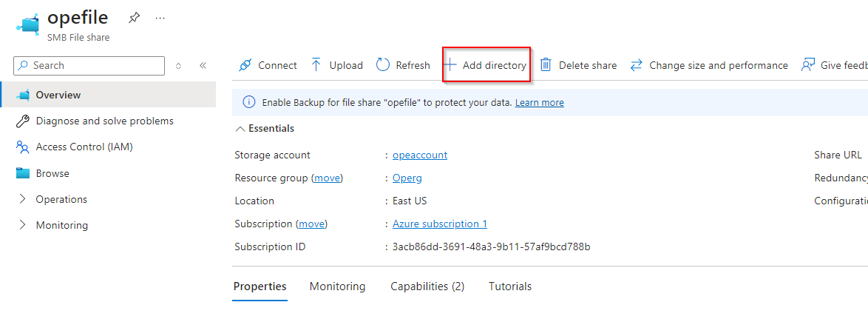
Task: Open the Browse folder item
Action: 52,173
